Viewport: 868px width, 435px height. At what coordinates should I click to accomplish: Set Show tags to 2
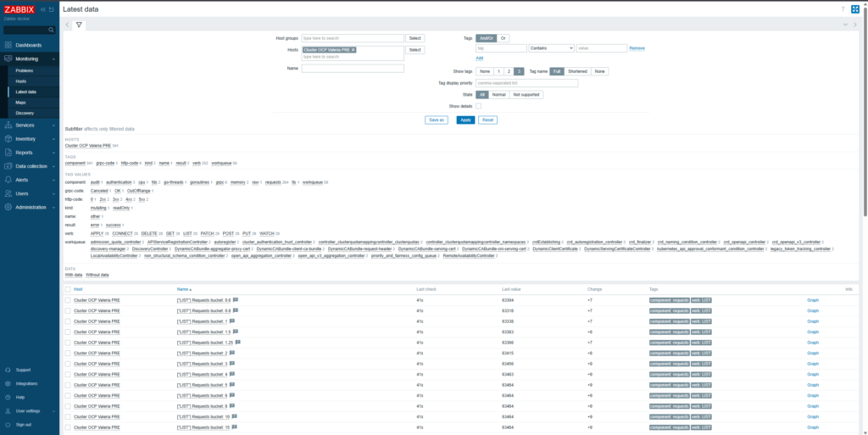(509, 71)
